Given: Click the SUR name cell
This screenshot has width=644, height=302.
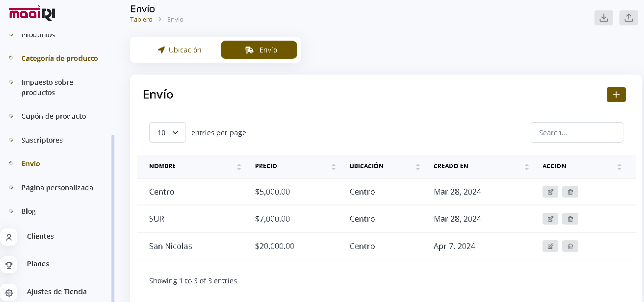Looking at the screenshot, I should tap(157, 219).
